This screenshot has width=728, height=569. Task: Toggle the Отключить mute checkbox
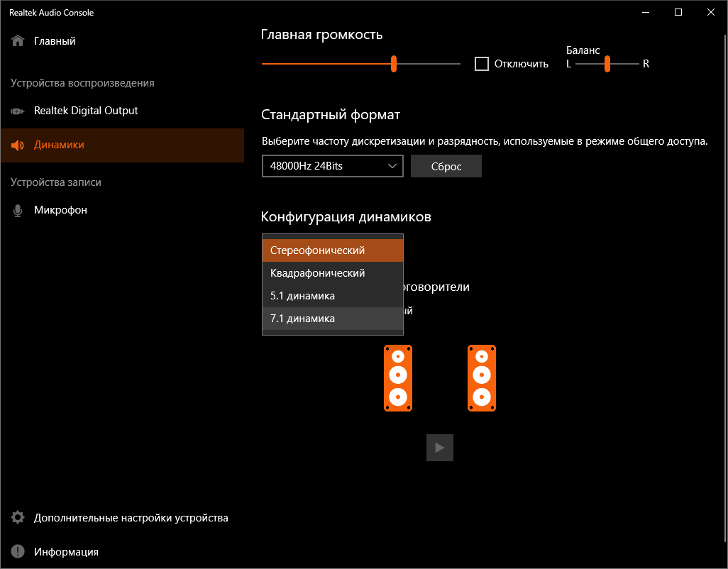482,64
